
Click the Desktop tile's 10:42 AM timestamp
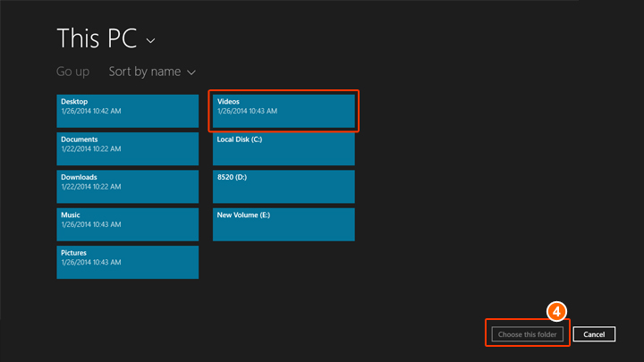point(106,111)
